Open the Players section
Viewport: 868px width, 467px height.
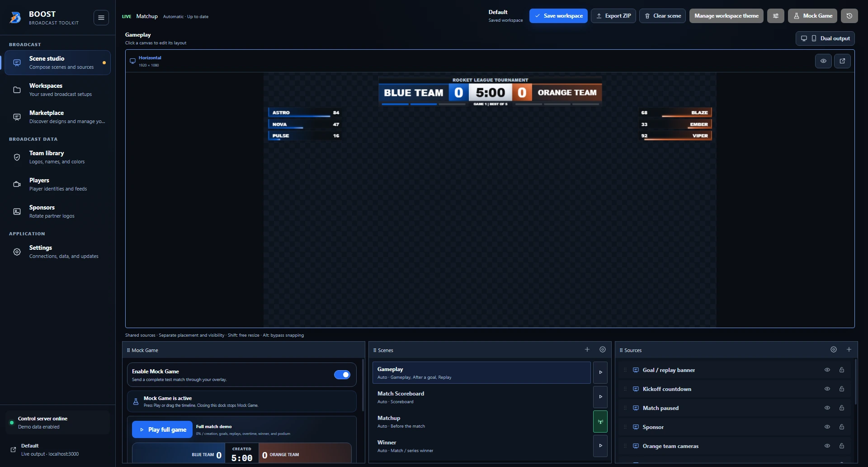pyautogui.click(x=57, y=184)
